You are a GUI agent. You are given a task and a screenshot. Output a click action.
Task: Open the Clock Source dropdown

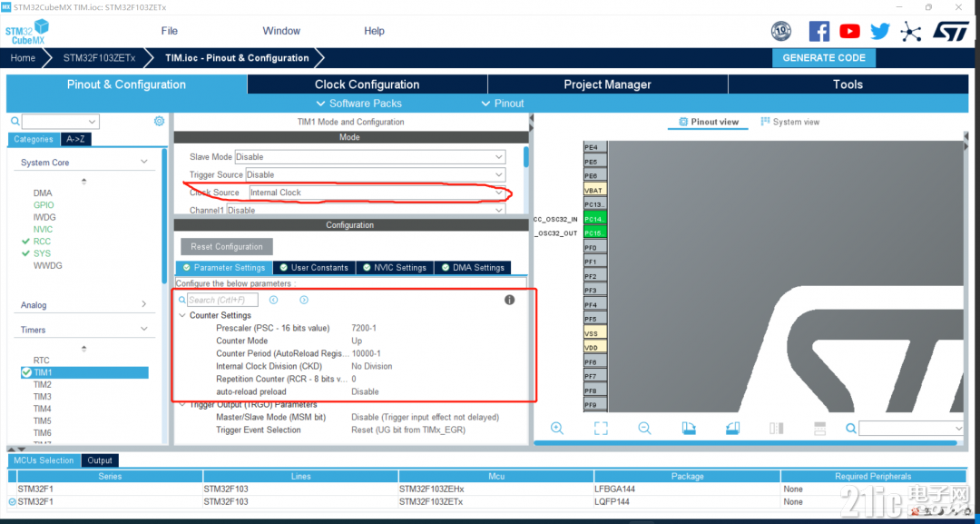point(377,193)
